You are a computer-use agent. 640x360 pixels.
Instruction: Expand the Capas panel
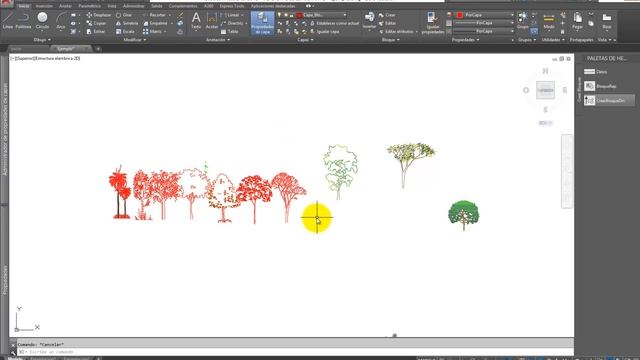(305, 40)
